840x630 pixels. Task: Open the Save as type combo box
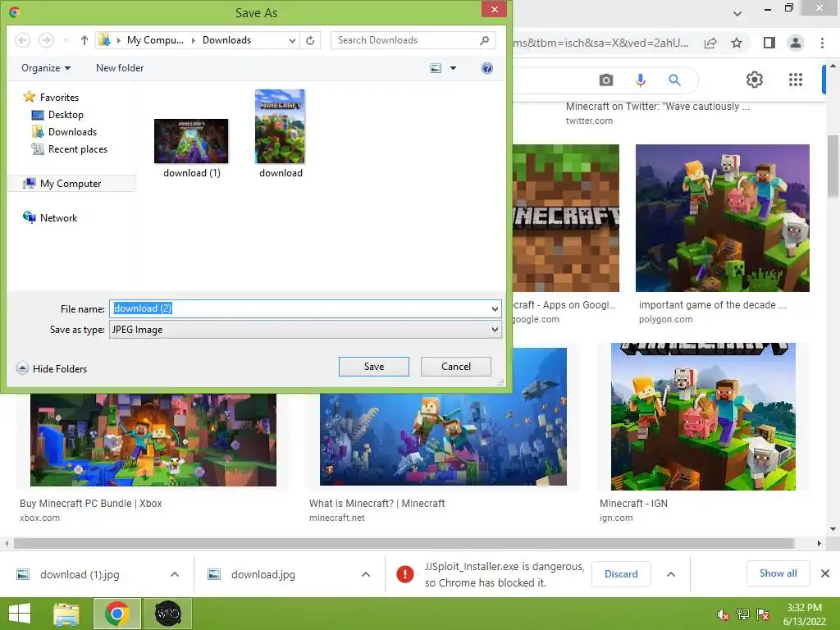pos(305,330)
